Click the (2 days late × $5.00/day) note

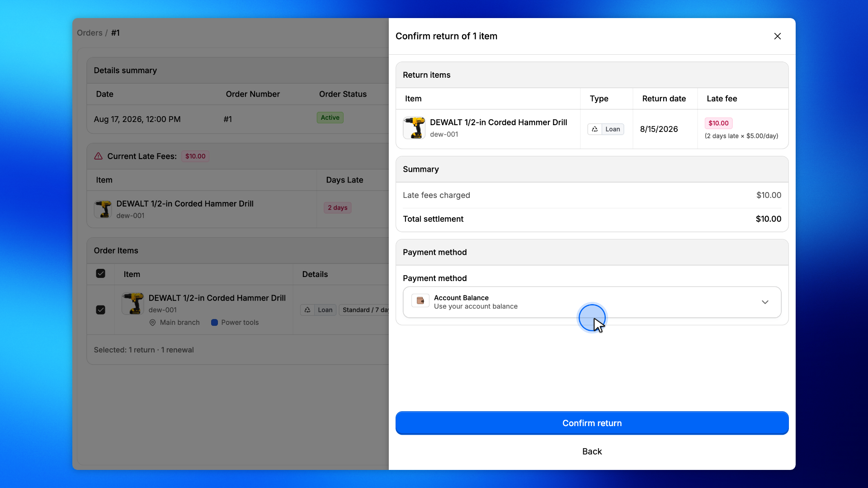(741, 136)
